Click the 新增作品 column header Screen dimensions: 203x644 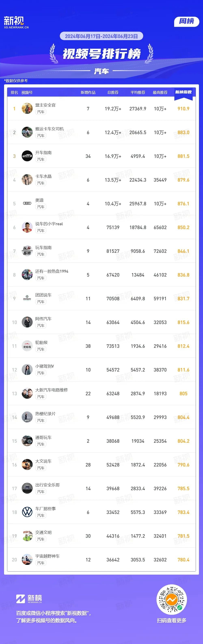click(88, 93)
